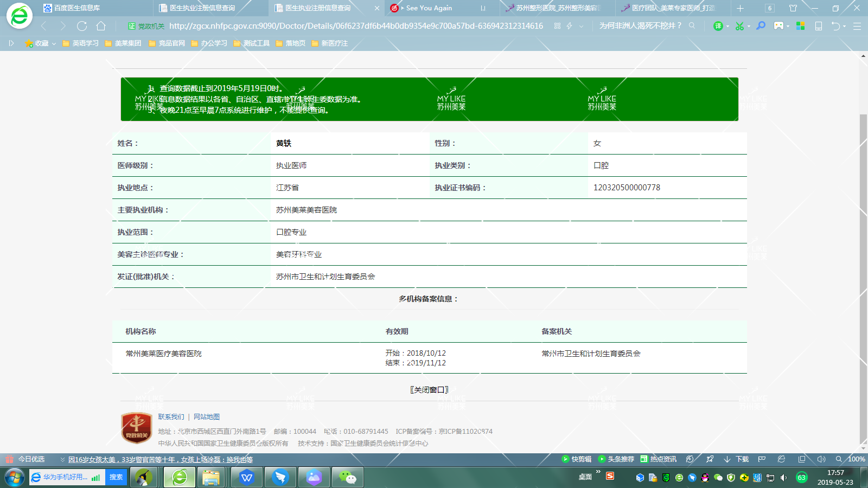Mute browser sound via status bar speaker
The height and width of the screenshot is (488, 868).
pos(821,459)
